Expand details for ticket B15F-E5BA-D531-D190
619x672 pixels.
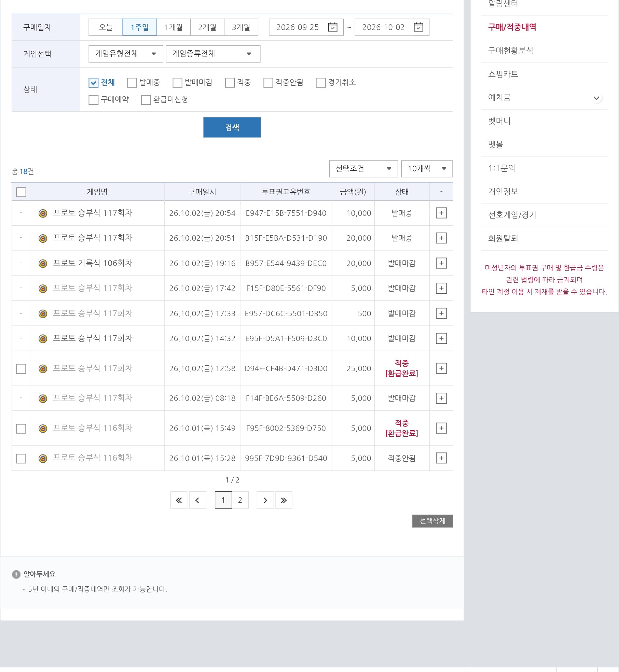pyautogui.click(x=441, y=238)
